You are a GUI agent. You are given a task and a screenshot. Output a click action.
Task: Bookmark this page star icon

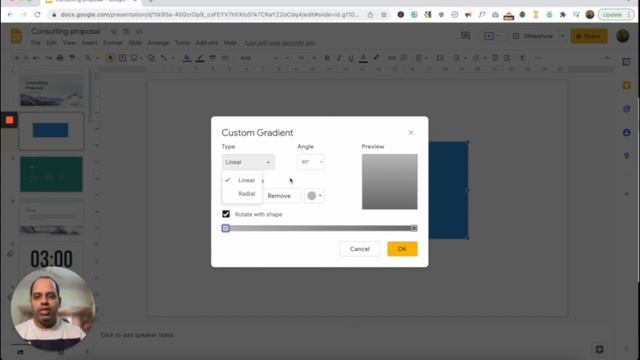tap(384, 15)
